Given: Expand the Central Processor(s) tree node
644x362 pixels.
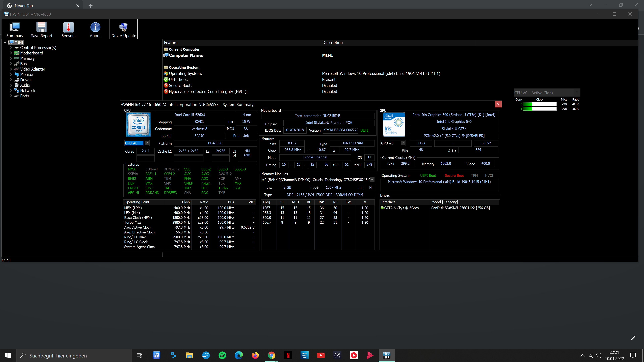Looking at the screenshot, I should [x=11, y=48].
